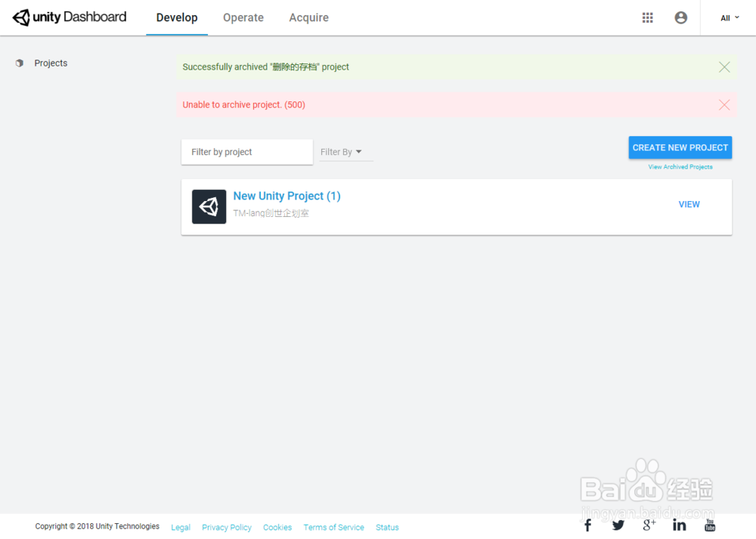Open Unity's Twitter page icon
Image resolution: width=756 pixels, height=539 pixels.
[618, 525]
